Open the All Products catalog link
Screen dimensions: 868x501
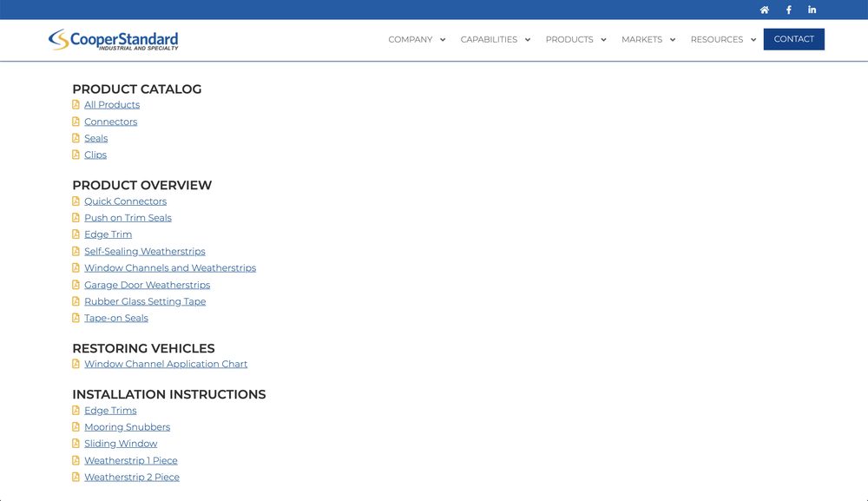112,105
